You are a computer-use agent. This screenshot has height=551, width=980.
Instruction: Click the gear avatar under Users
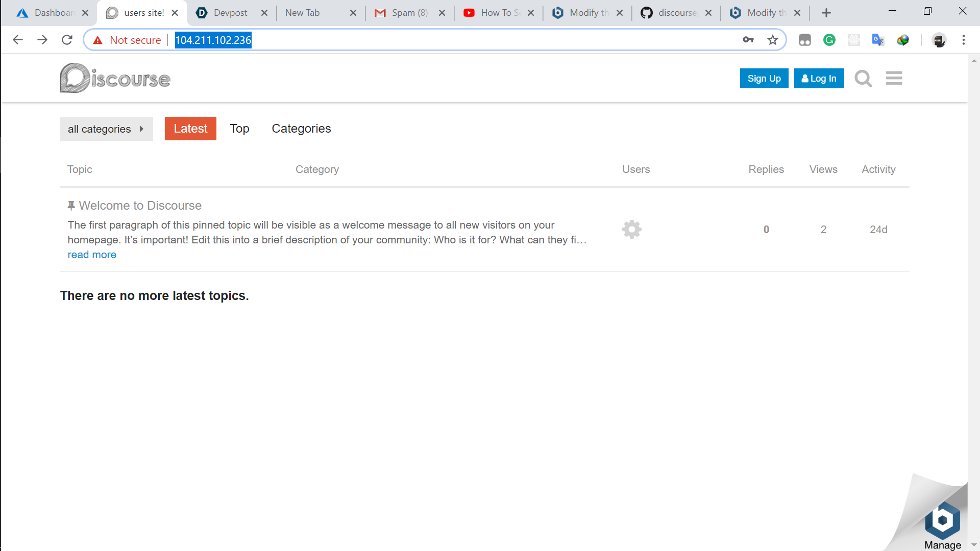631,230
